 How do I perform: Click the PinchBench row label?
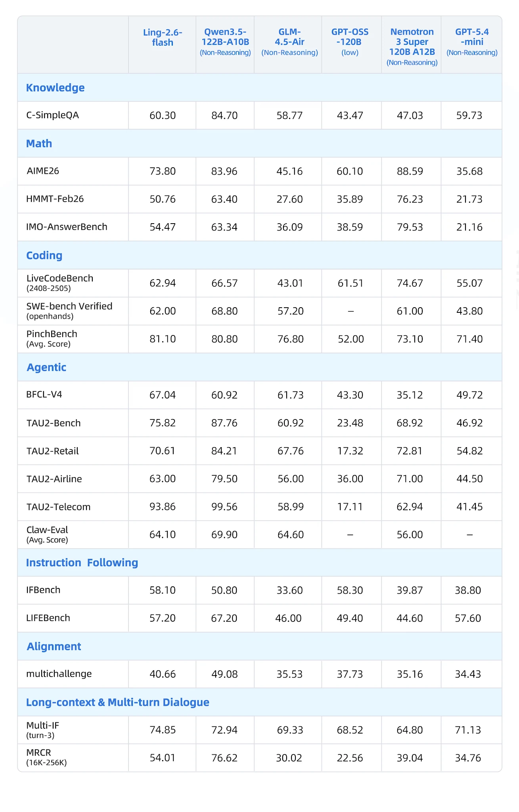(x=52, y=339)
